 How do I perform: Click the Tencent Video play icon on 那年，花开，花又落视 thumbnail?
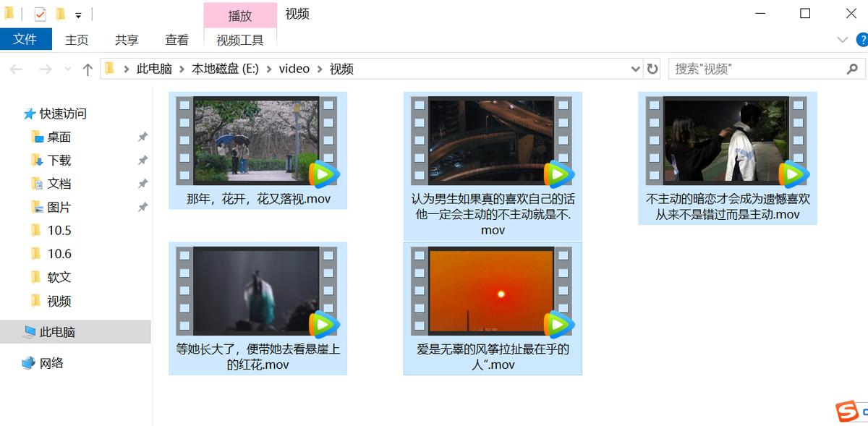pyautogui.click(x=323, y=174)
